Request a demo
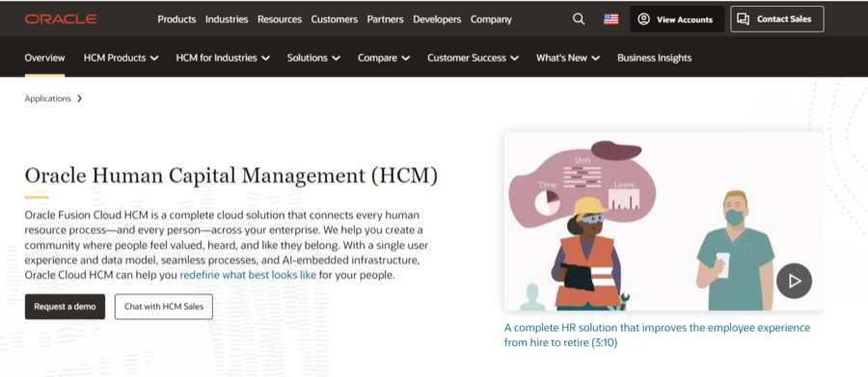 [x=65, y=307]
